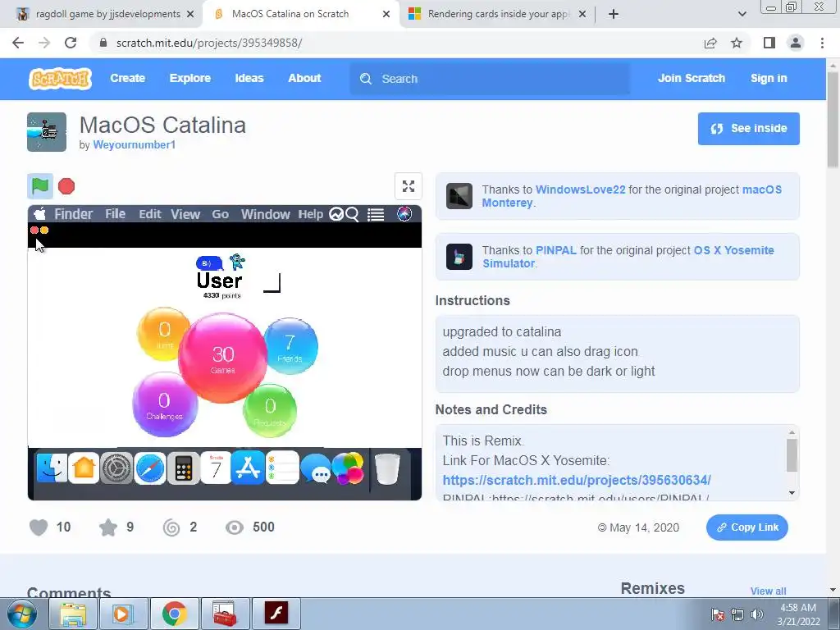Open the list icon in macOS menu bar
Image resolution: width=840 pixels, height=630 pixels.
[x=376, y=214]
